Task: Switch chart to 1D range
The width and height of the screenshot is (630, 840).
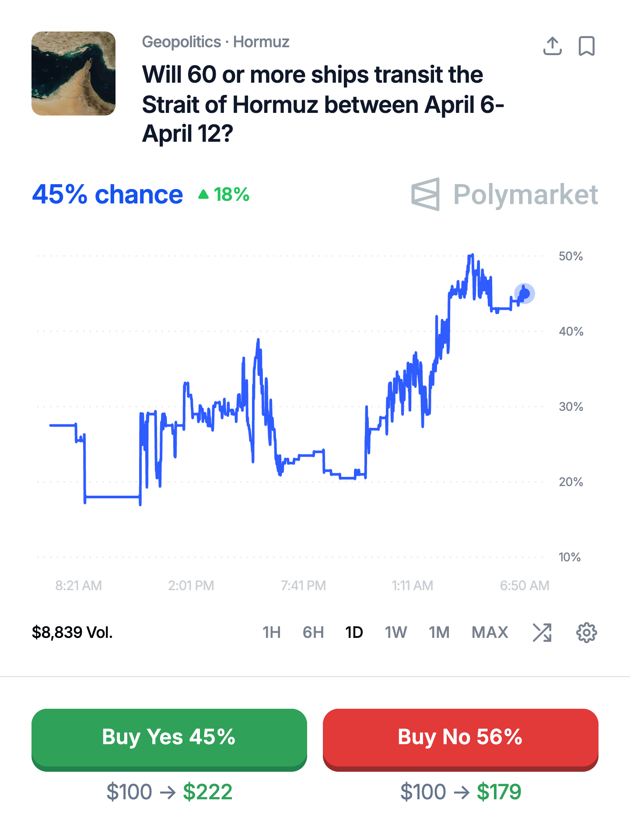Action: pos(354,633)
